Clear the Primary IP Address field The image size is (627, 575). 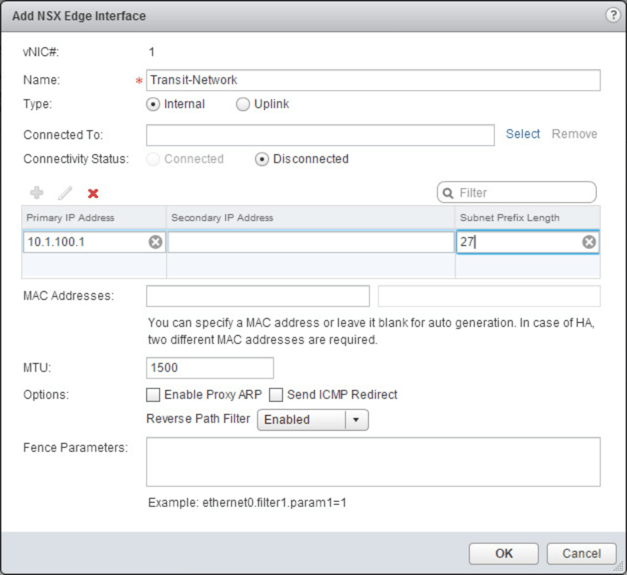click(x=156, y=242)
